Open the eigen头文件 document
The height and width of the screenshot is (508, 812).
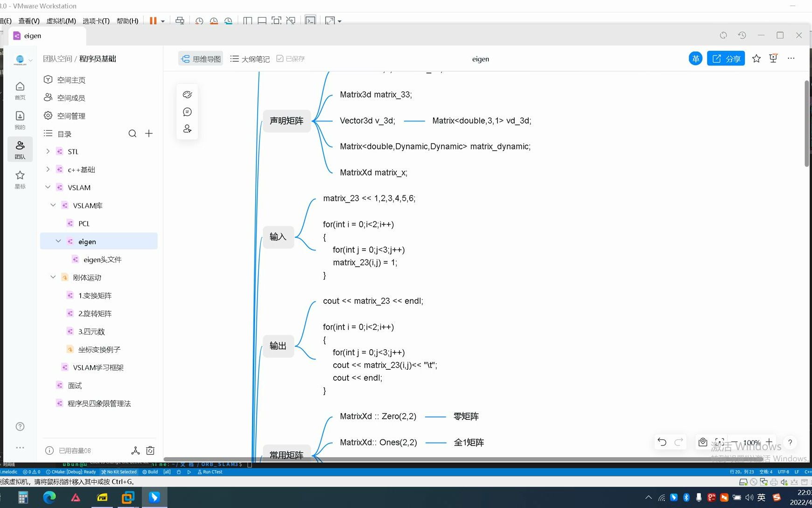(103, 259)
